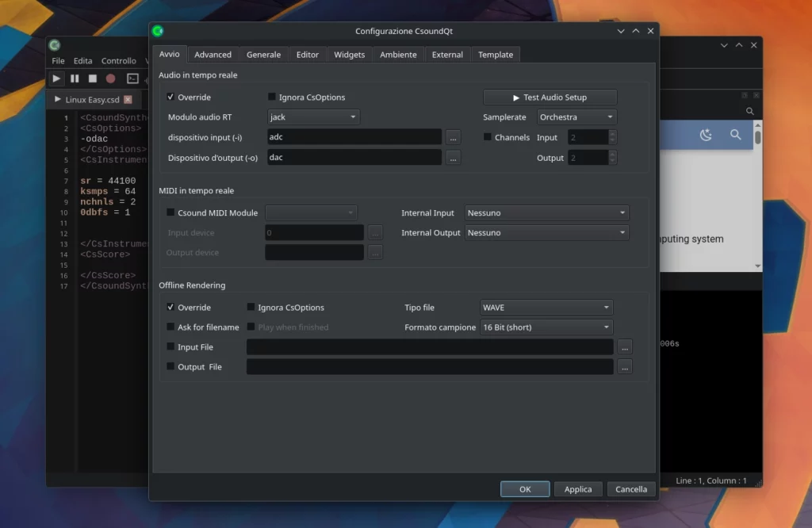Click dispositivo input adc text field
812x528 pixels.
point(354,137)
